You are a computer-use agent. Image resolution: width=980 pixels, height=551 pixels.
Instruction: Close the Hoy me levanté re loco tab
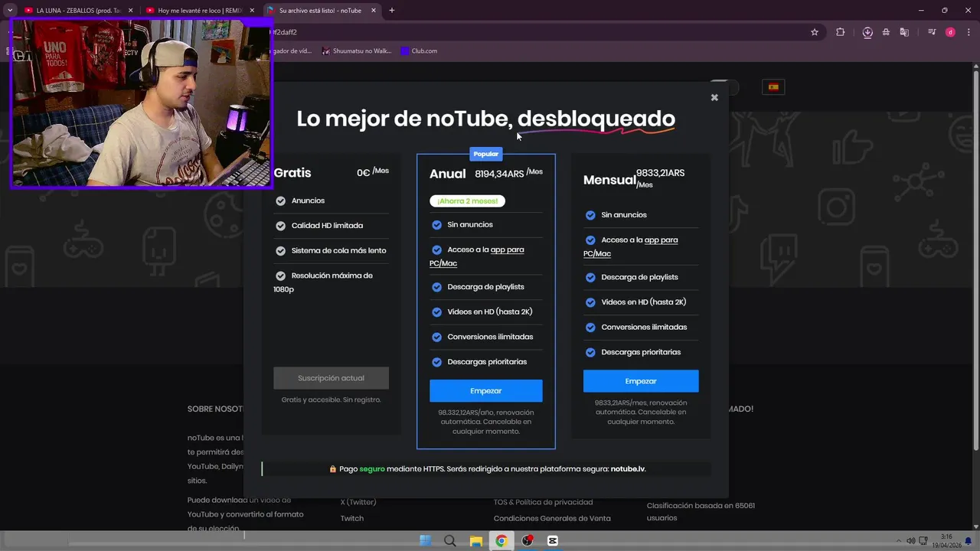252,10
